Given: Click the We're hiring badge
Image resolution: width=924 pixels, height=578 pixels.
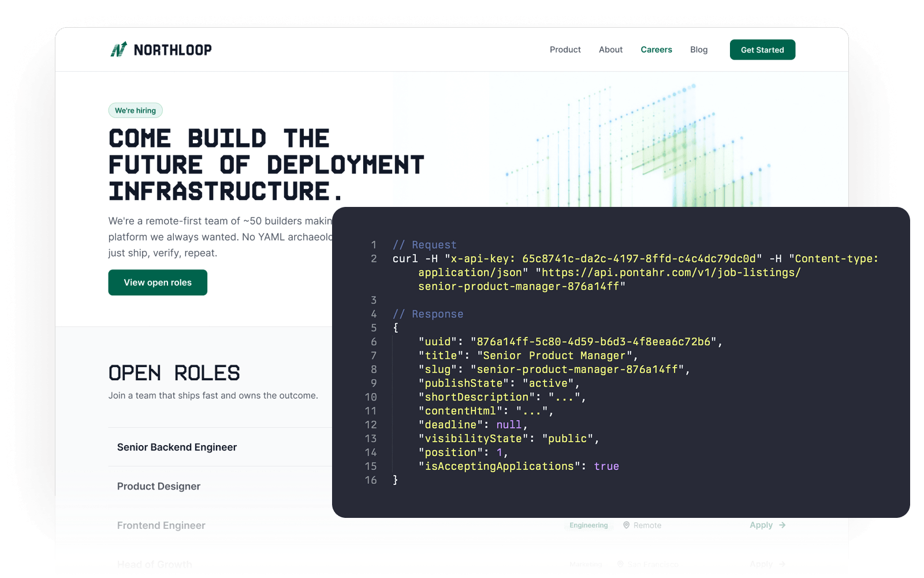Looking at the screenshot, I should pos(135,110).
